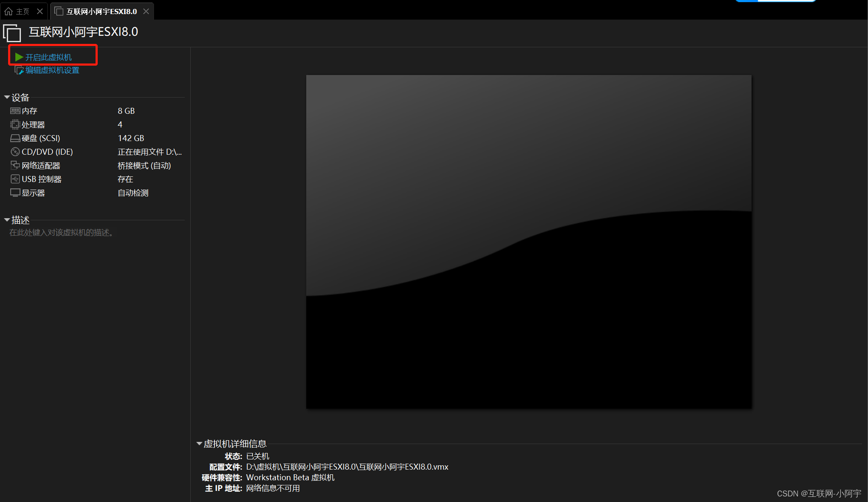Select the SCSI hard disk icon
Screen dimensions: 868x502
(x=15, y=138)
